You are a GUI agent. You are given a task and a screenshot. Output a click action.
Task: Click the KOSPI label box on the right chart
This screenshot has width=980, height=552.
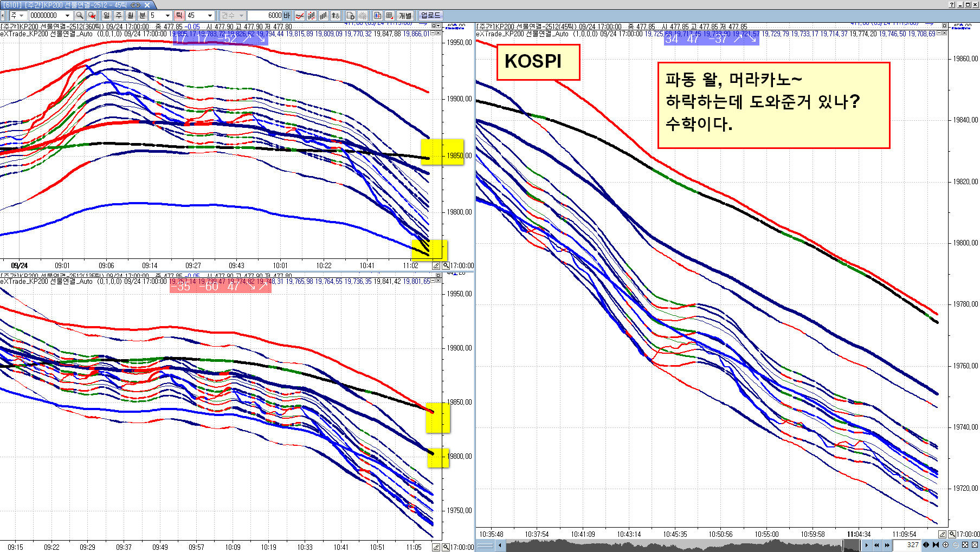[538, 62]
